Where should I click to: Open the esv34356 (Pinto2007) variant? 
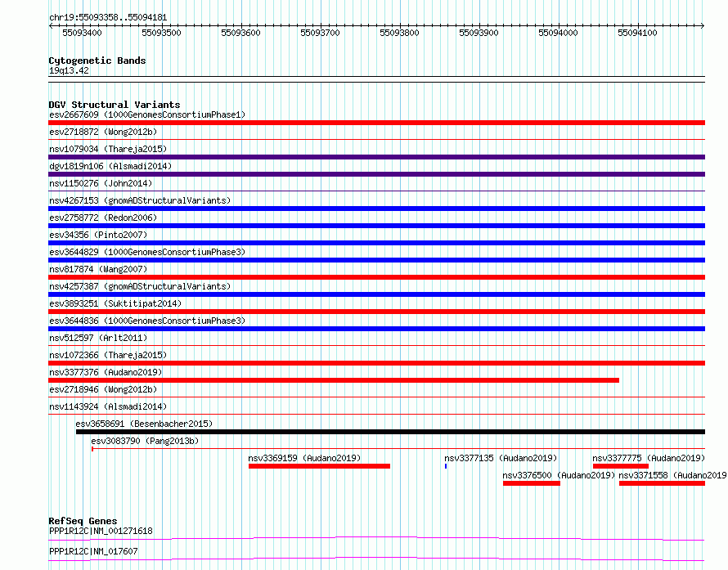(98, 235)
